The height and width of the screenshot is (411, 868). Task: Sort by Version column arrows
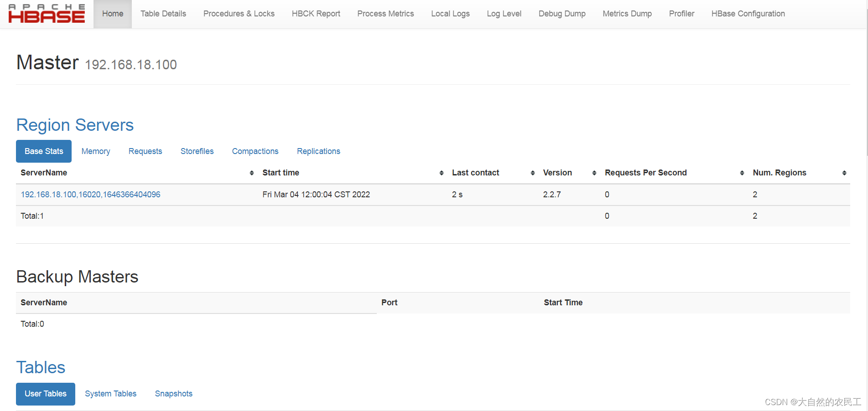pos(594,173)
